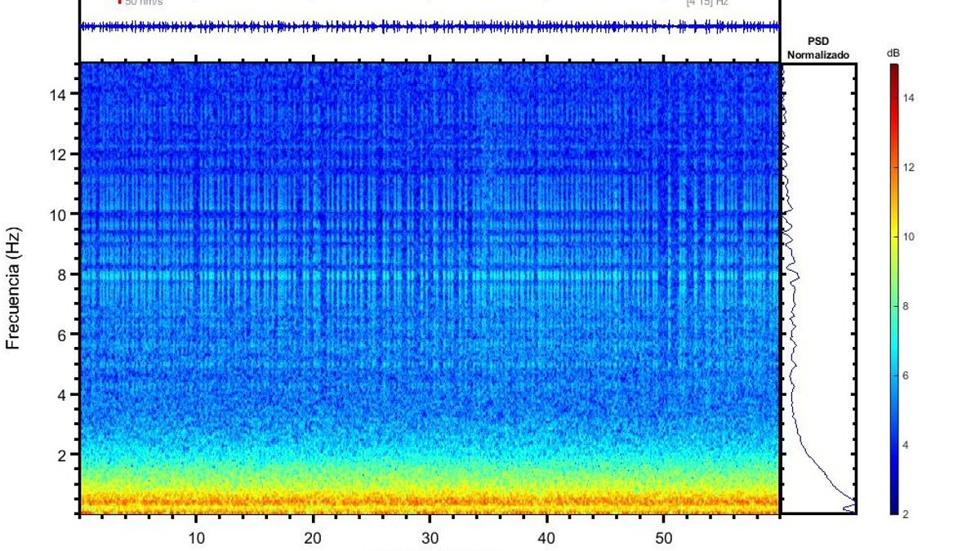Select the 30 label on time axis

click(x=430, y=538)
